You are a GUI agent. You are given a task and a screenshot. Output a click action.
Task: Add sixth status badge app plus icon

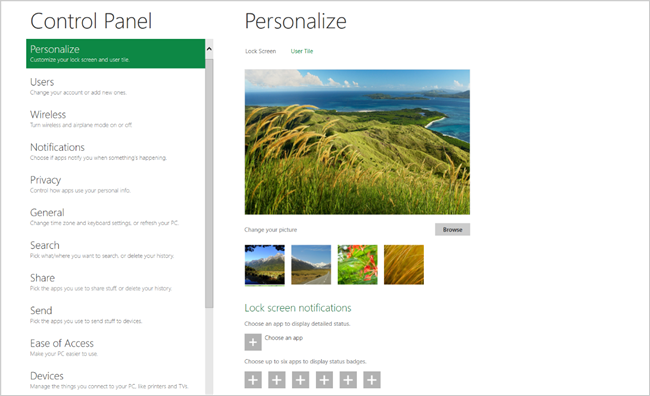click(x=372, y=380)
